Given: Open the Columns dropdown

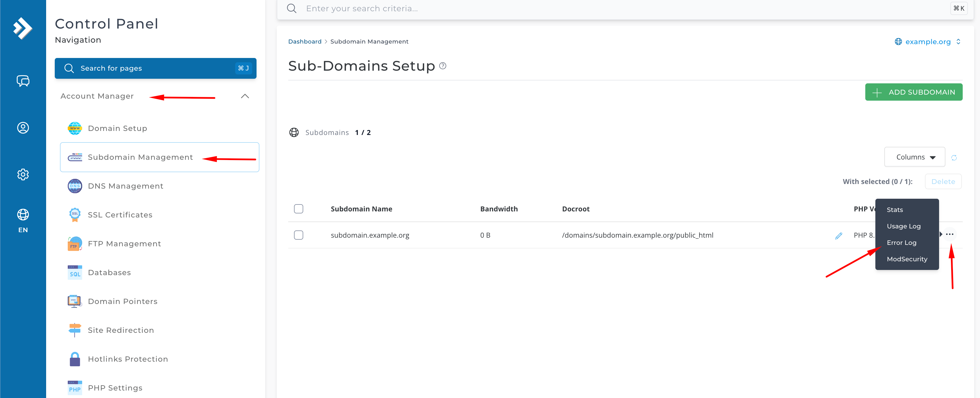Looking at the screenshot, I should pos(914,157).
